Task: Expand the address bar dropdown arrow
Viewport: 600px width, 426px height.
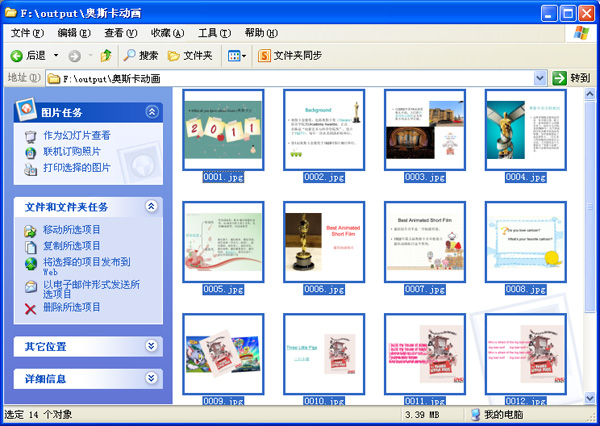Action: click(x=540, y=78)
